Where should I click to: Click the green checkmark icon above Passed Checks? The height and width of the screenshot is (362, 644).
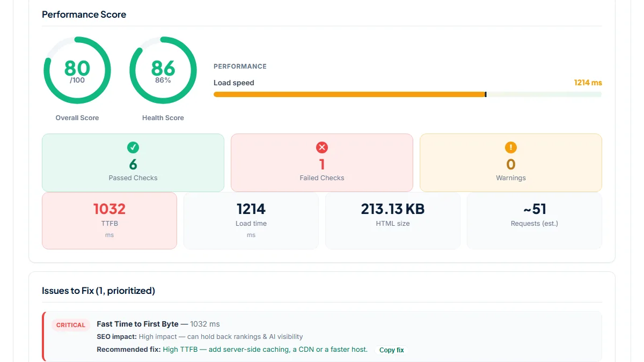pos(133,147)
